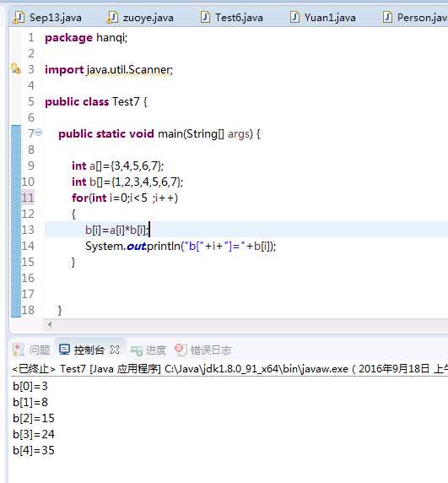Click the 进度 progress view icon
Screen dimensions: 448x483
137,350
